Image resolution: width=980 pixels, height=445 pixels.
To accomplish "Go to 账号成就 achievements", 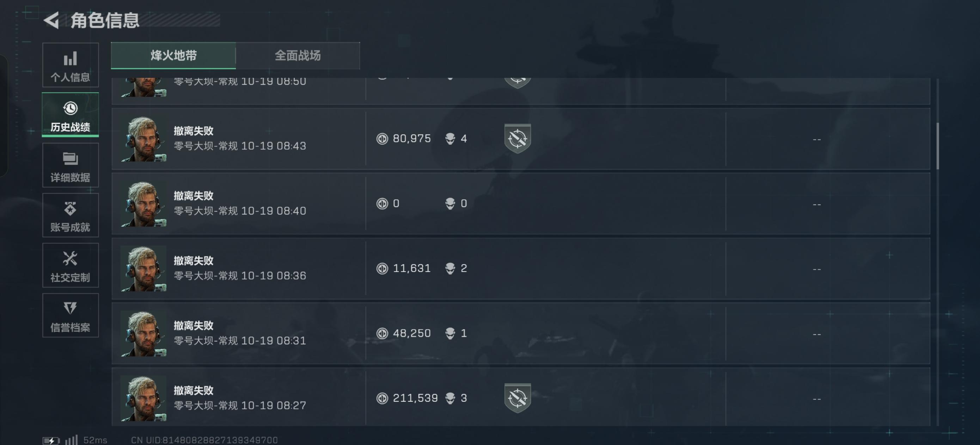I will (71, 215).
